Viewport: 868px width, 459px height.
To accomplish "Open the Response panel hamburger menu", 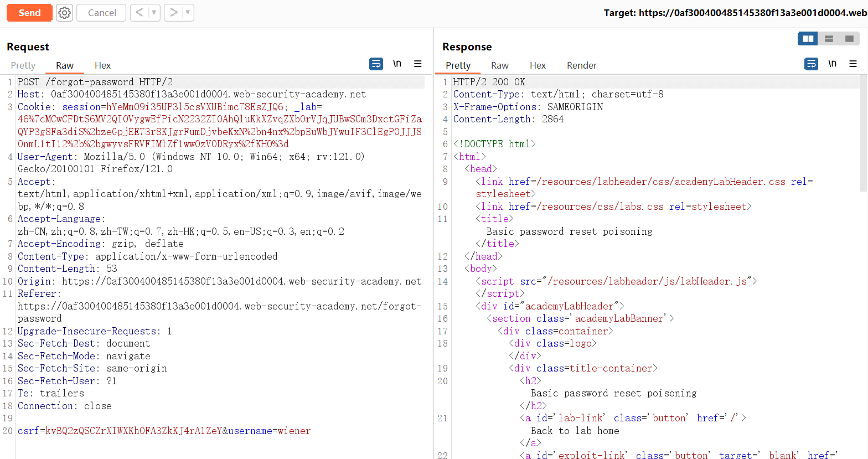I will coord(853,64).
